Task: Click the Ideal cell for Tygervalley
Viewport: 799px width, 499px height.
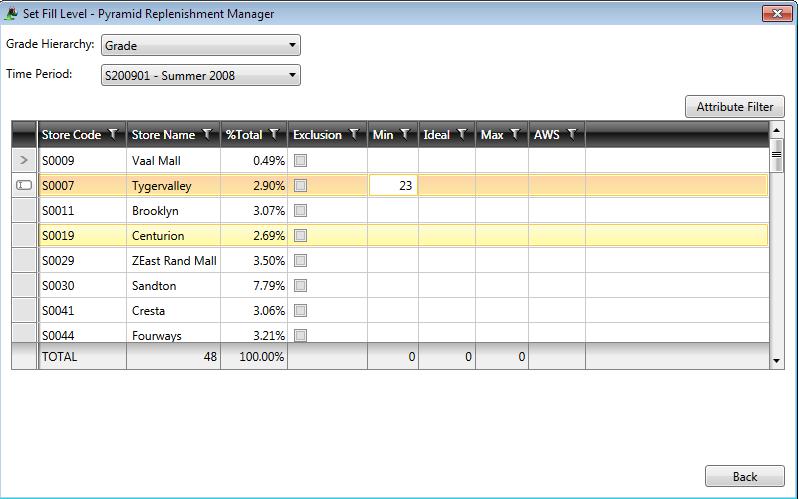Action: (x=447, y=186)
